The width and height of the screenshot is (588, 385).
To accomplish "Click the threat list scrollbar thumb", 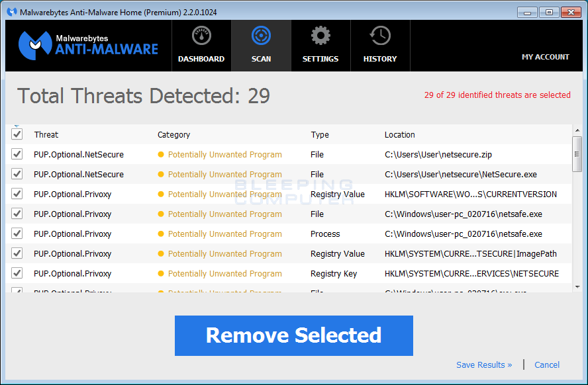I will [x=577, y=154].
